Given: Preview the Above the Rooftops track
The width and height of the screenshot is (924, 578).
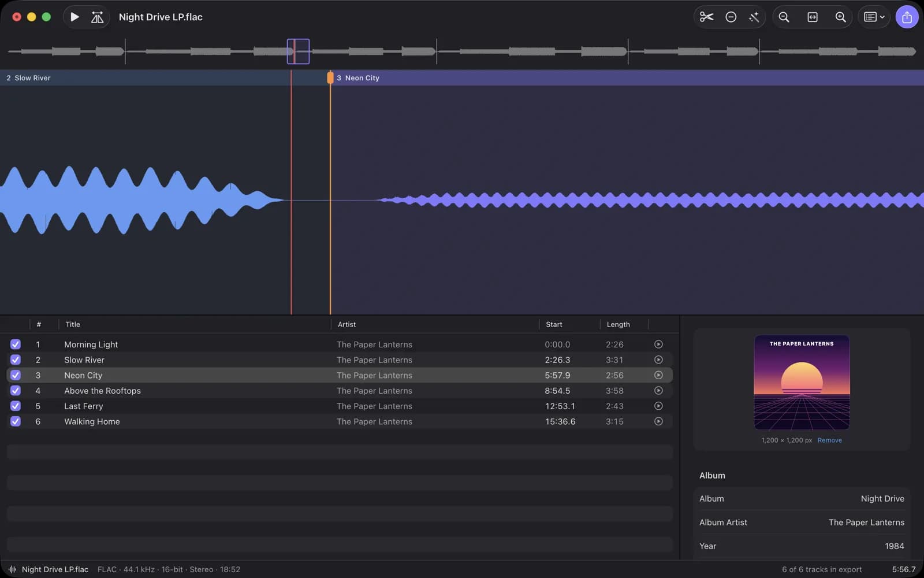Looking at the screenshot, I should tap(658, 390).
